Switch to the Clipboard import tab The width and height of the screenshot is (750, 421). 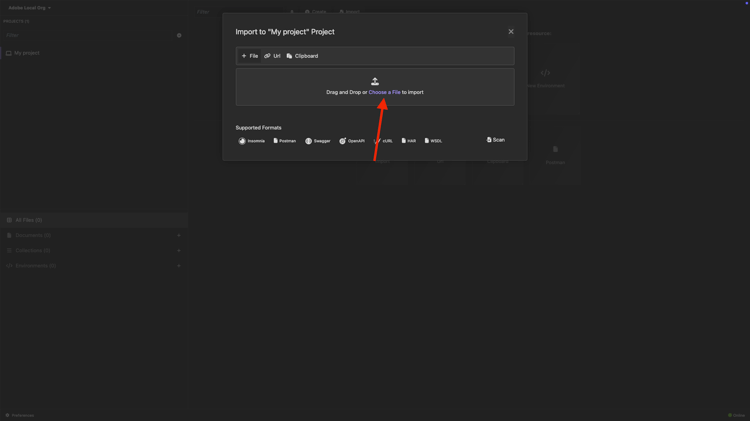(302, 56)
